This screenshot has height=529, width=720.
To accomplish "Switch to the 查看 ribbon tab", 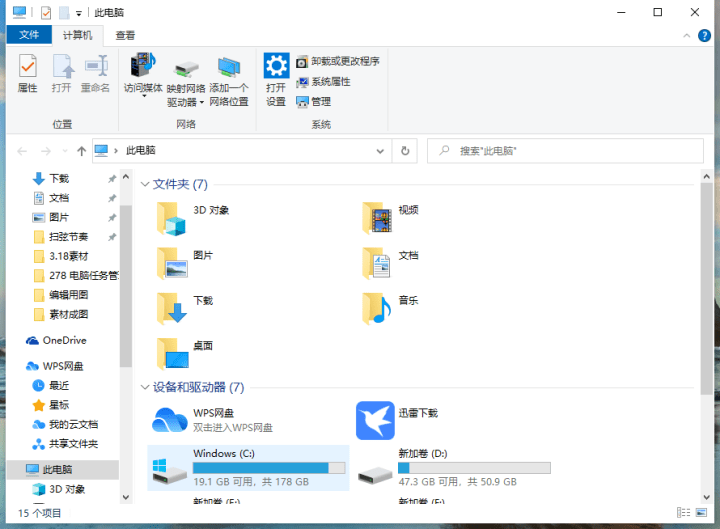I will [125, 35].
